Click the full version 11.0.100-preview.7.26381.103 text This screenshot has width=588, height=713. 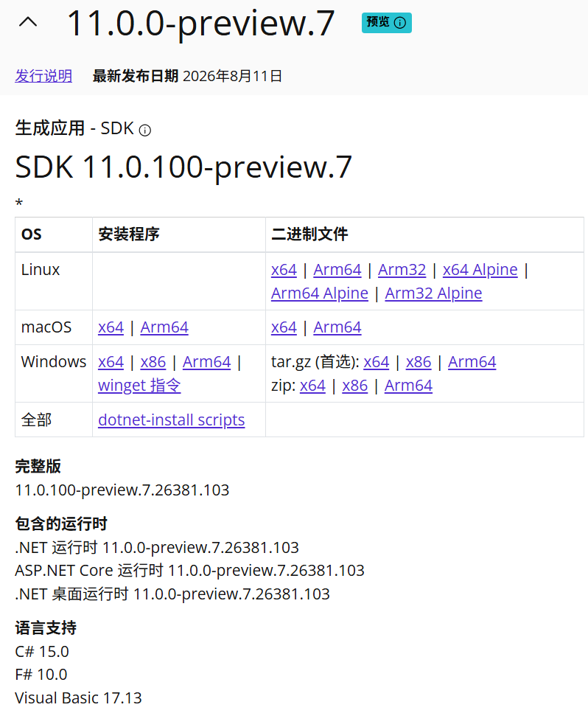(x=122, y=490)
